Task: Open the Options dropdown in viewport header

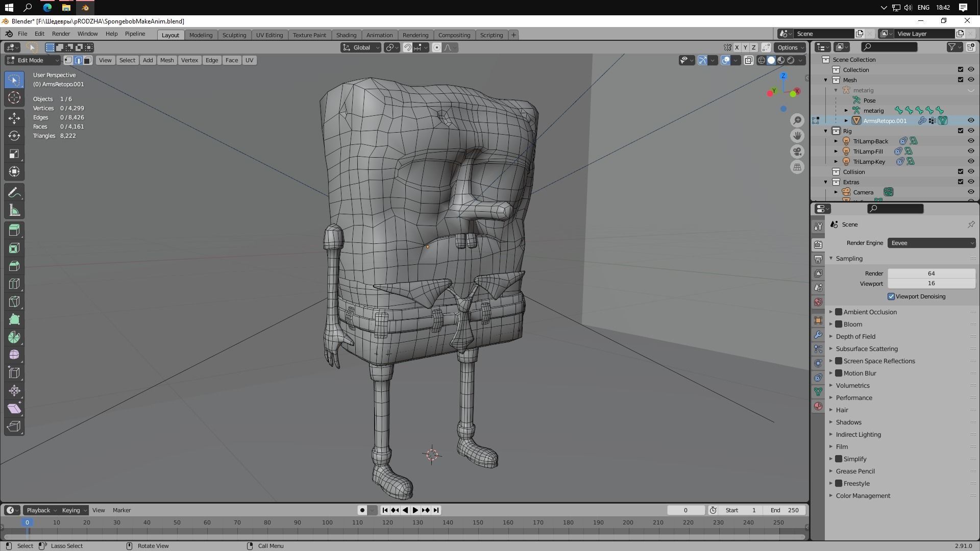Action: pos(790,47)
